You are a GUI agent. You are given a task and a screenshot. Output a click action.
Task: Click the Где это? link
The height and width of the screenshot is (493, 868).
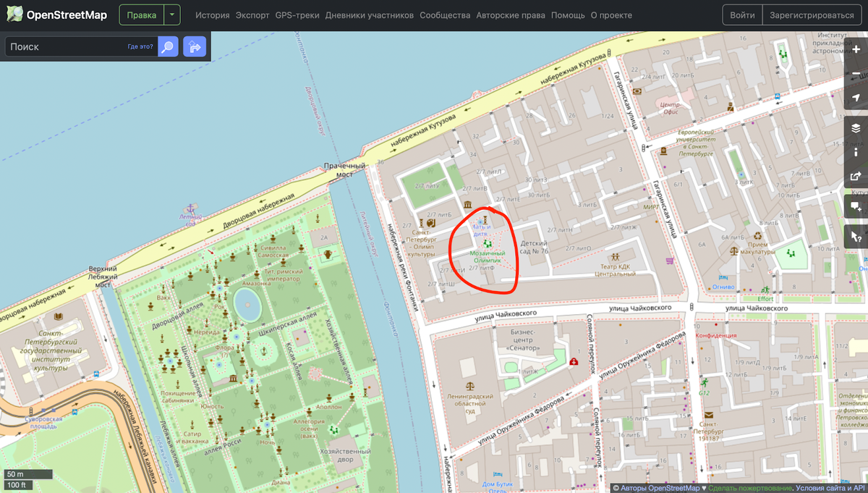pos(140,47)
